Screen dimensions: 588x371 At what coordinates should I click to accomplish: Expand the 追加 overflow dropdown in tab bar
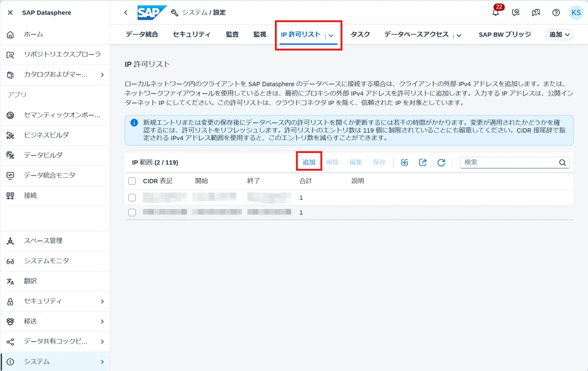[x=559, y=34]
